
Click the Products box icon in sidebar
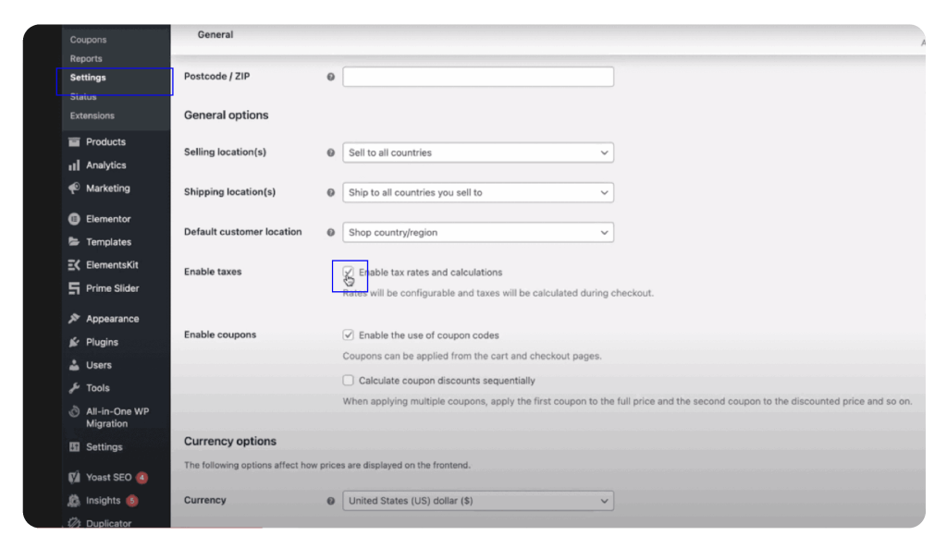pos(74,142)
